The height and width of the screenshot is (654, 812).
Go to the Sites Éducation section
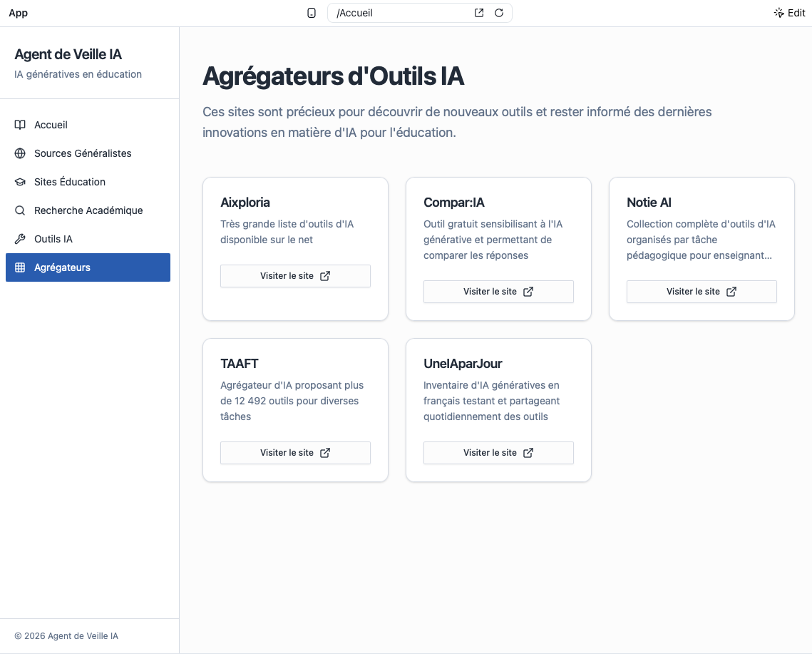coord(70,182)
